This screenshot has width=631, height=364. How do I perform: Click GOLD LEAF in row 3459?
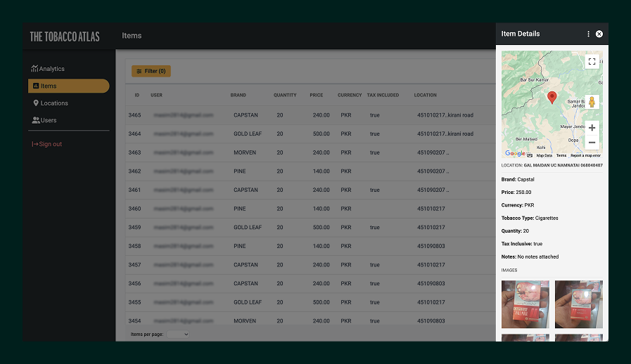click(248, 227)
